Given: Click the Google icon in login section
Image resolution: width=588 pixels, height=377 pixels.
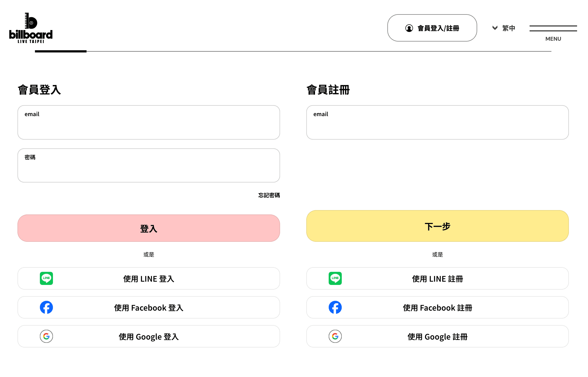Looking at the screenshot, I should pos(46,336).
